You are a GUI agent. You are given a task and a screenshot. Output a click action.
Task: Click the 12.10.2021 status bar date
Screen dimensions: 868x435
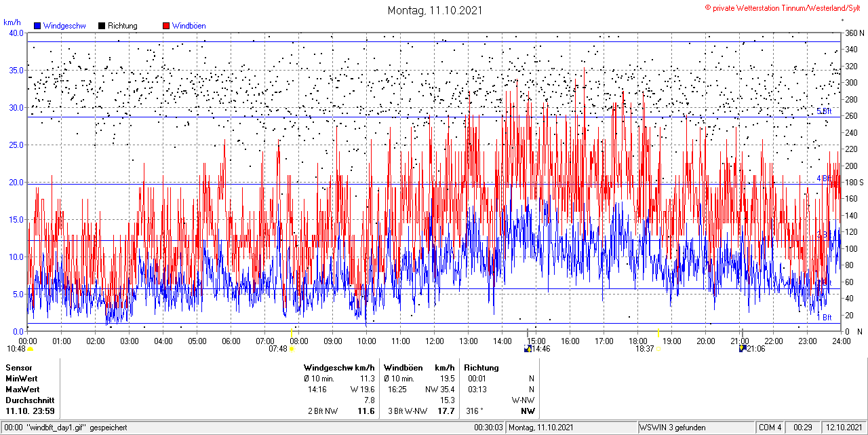coord(845,428)
